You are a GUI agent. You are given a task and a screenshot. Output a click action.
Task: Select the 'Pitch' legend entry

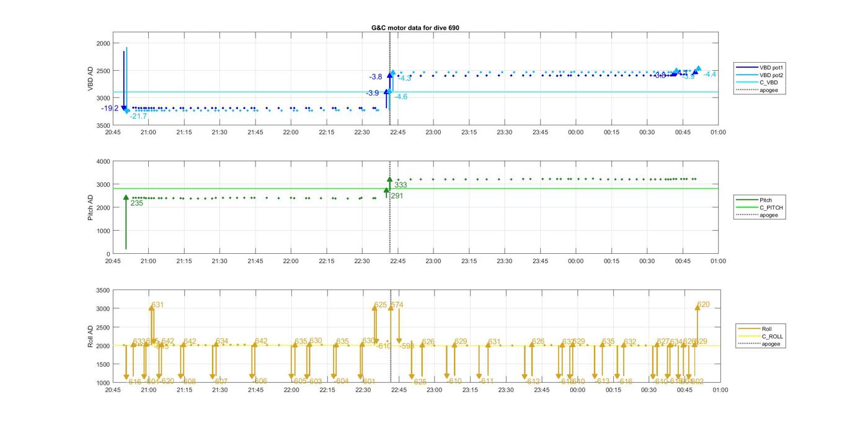(x=754, y=200)
